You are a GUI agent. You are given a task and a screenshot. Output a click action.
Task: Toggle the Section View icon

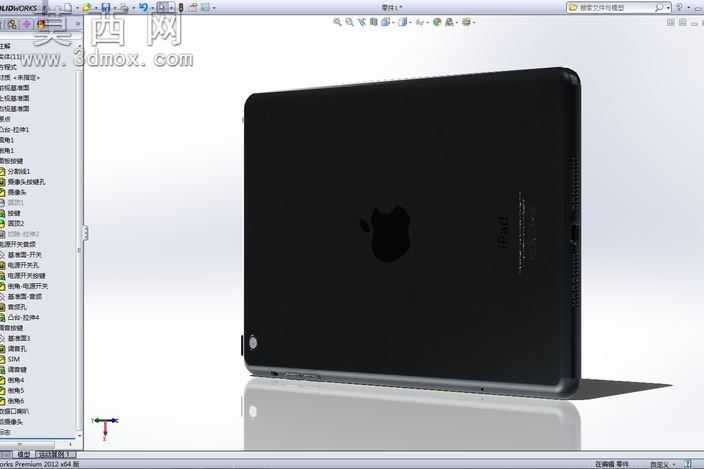point(374,22)
